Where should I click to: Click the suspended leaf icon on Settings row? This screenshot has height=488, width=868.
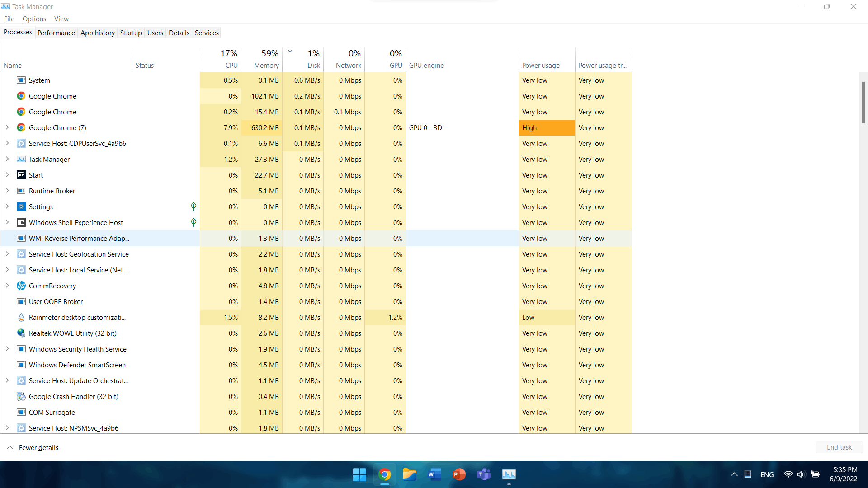tap(193, 206)
